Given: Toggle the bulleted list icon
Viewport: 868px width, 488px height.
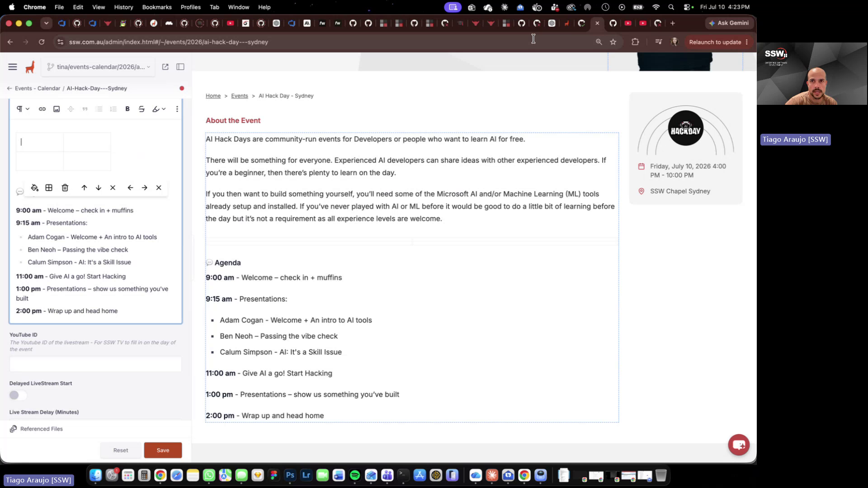Looking at the screenshot, I should [99, 109].
